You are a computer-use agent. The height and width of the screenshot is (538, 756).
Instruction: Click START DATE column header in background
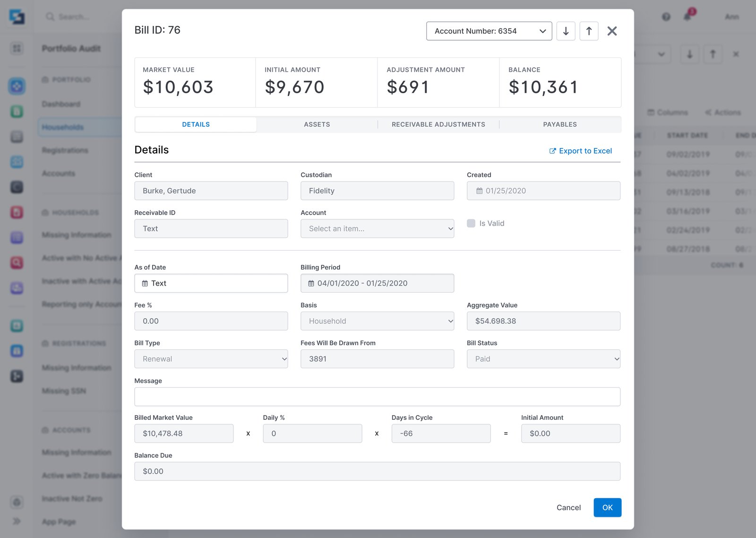tap(687, 135)
